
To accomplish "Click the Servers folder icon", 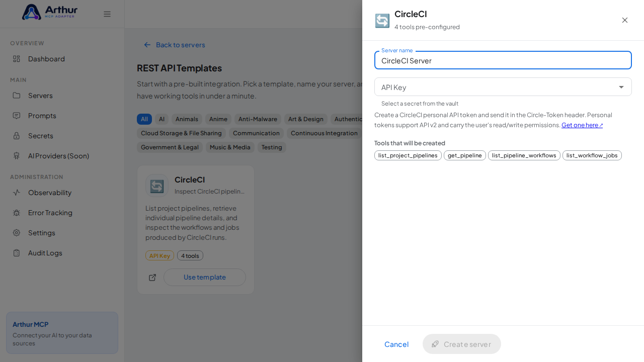I will coord(17,96).
